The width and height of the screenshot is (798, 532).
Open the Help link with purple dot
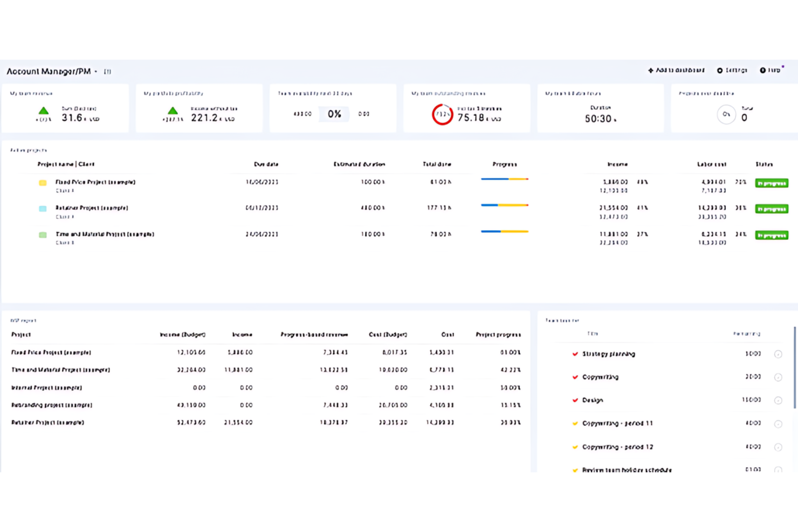point(771,70)
